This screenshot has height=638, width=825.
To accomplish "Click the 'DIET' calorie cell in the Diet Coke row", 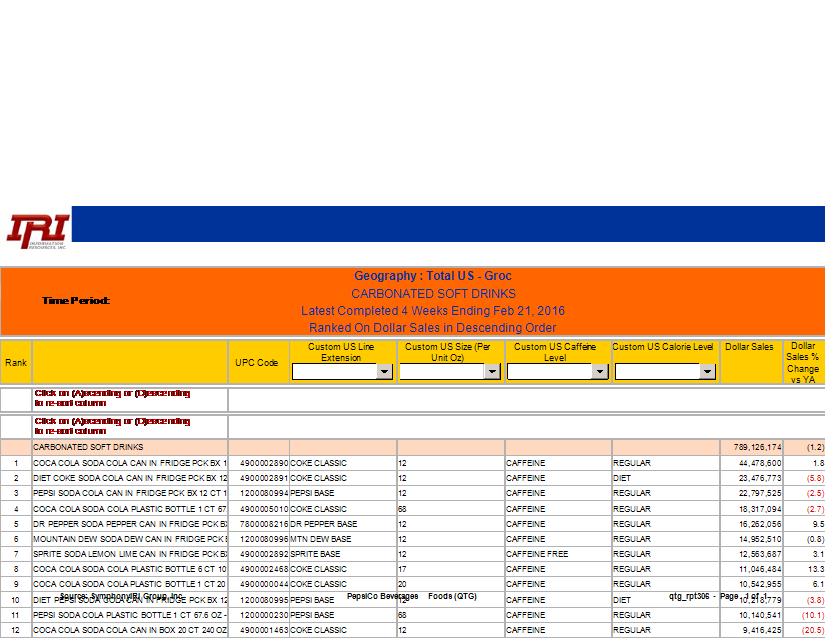I will tap(622, 478).
